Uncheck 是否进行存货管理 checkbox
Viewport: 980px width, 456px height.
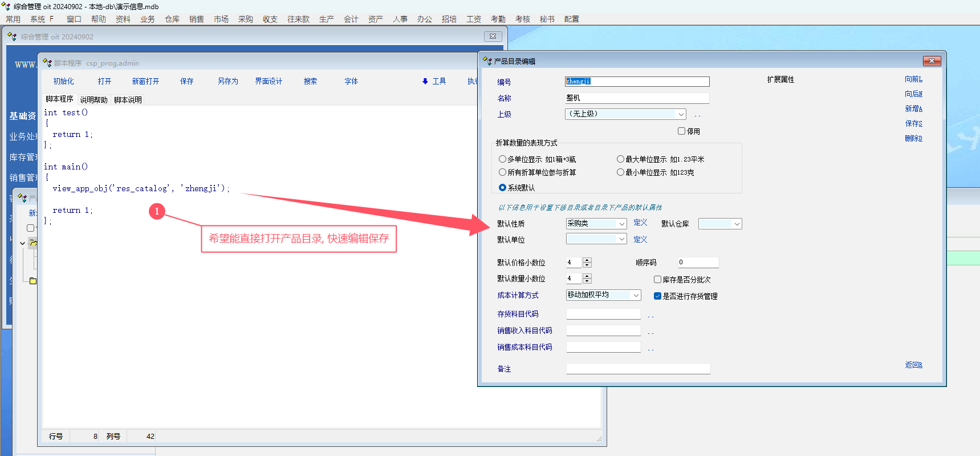click(657, 296)
